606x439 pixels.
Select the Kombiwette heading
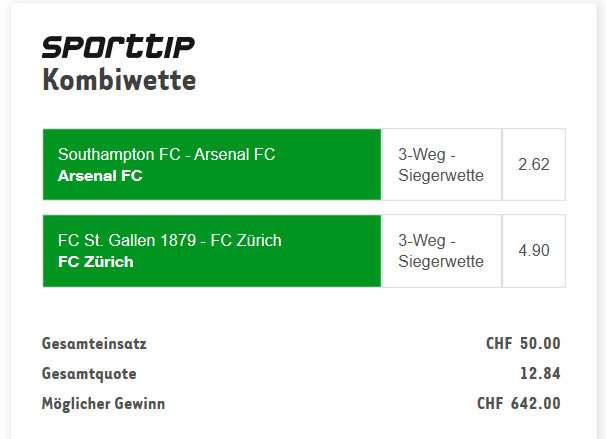coord(119,80)
